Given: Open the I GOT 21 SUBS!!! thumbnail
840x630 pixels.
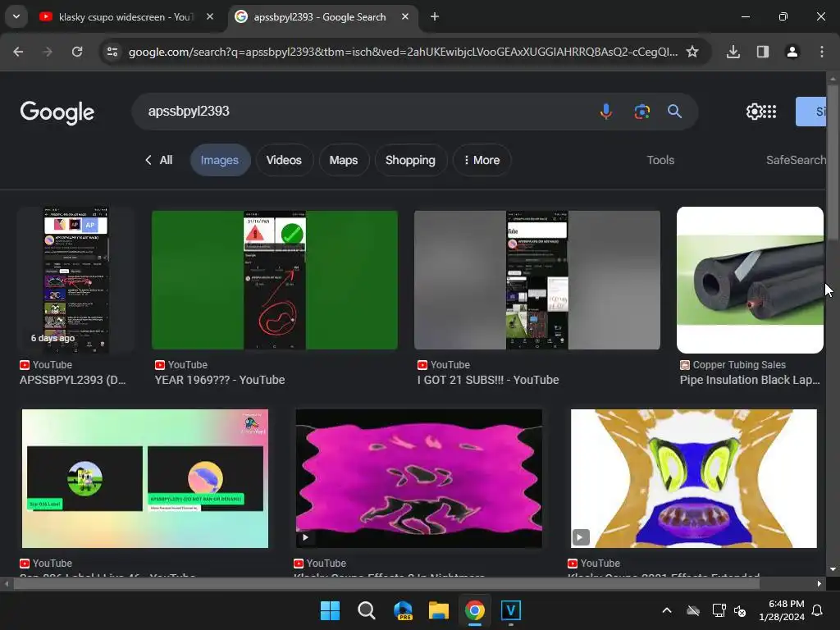Looking at the screenshot, I should pos(536,280).
